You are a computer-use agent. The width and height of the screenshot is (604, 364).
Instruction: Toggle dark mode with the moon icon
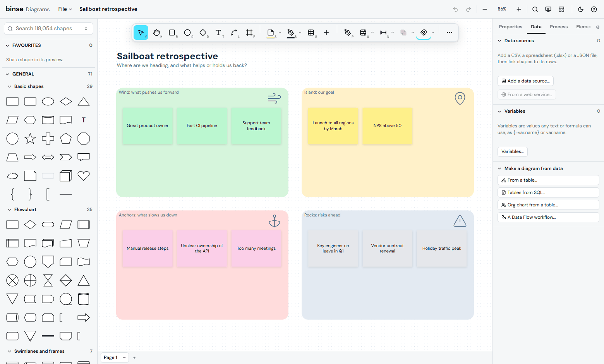coord(581,9)
